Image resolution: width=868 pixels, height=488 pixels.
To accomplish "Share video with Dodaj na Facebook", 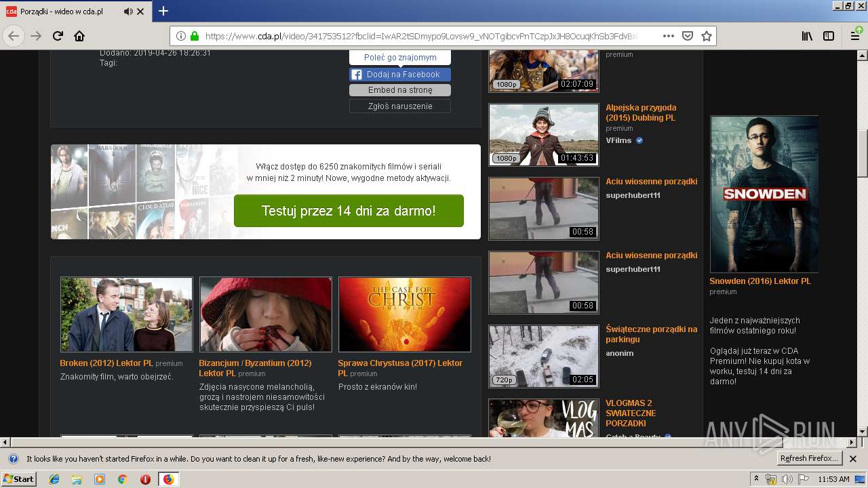I will (x=400, y=75).
